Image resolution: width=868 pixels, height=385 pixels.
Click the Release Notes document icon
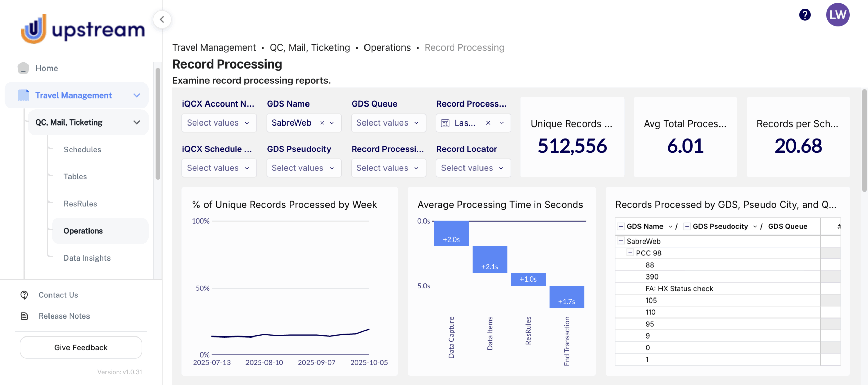click(24, 316)
